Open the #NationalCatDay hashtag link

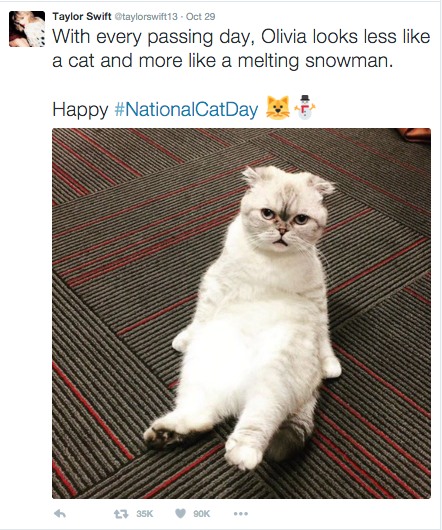(186, 110)
